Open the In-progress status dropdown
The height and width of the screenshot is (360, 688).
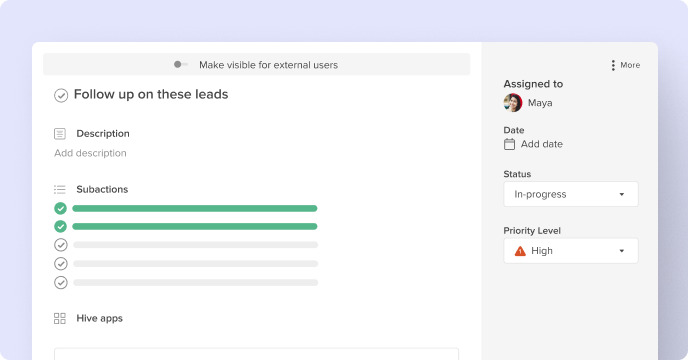571,194
